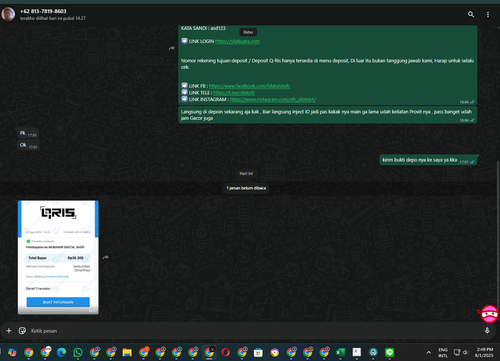Click the 'KATA SANDI : asd123' line
This screenshot has height=361, width=500.
click(203, 28)
